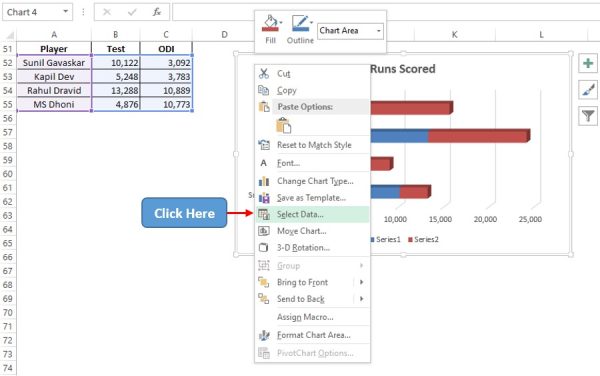Expand the Send to Back submenu arrow
The image size is (600, 376).
click(x=362, y=299)
